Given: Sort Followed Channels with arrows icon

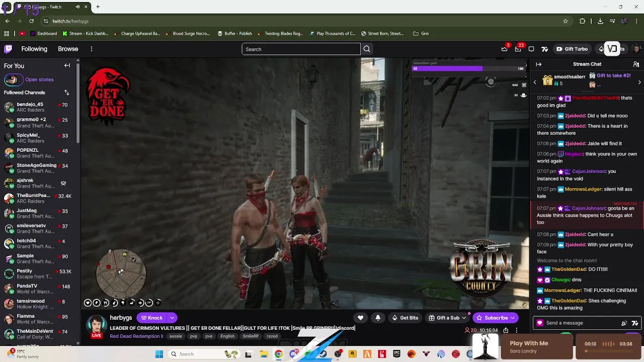Looking at the screenshot, I should click(x=66, y=93).
